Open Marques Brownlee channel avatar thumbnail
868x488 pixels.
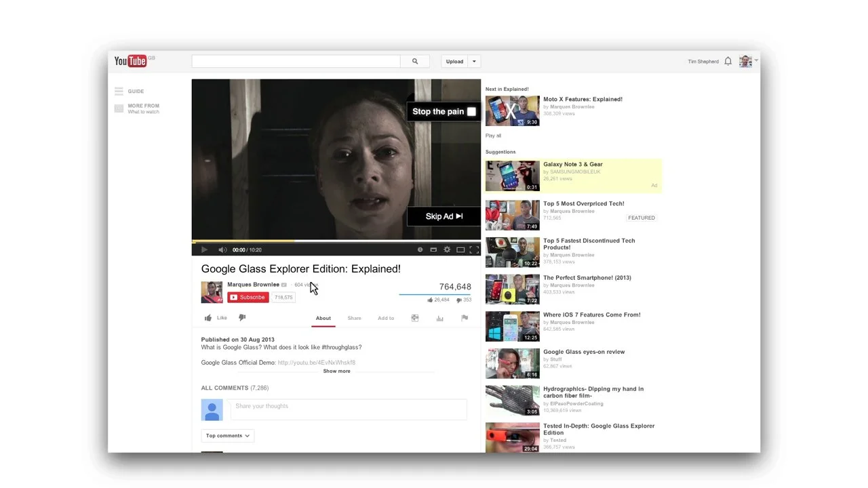coord(212,292)
